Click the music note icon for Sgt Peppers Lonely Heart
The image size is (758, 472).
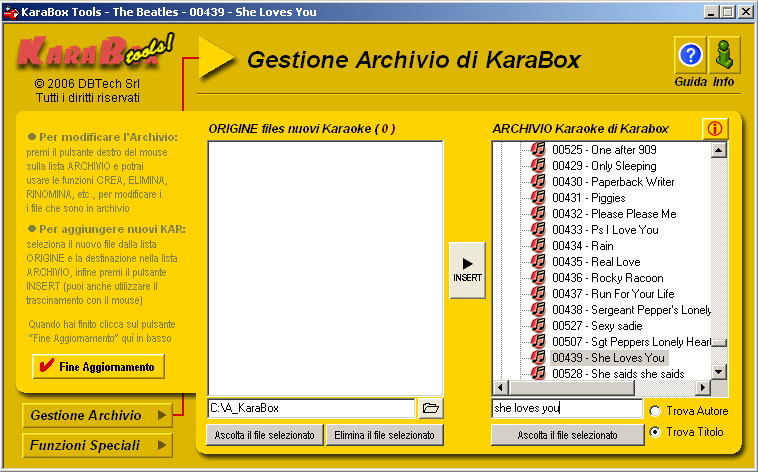coord(538,341)
